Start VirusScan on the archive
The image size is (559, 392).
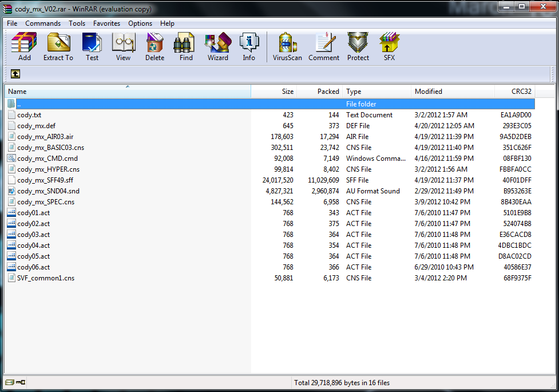tap(287, 46)
